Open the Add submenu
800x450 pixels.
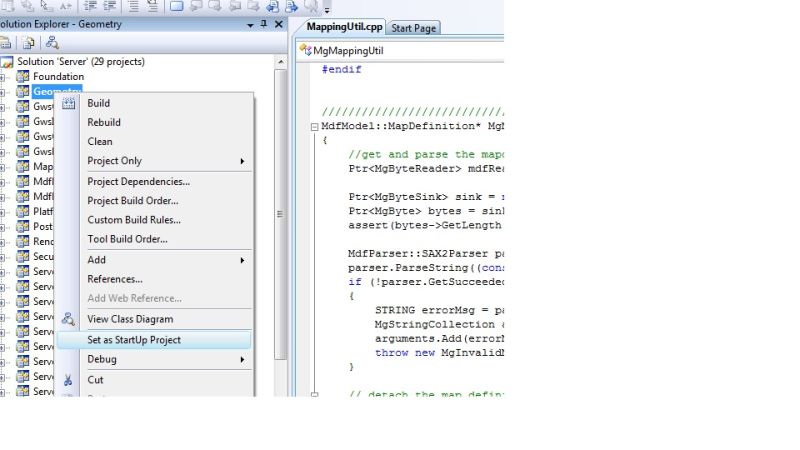click(x=155, y=260)
